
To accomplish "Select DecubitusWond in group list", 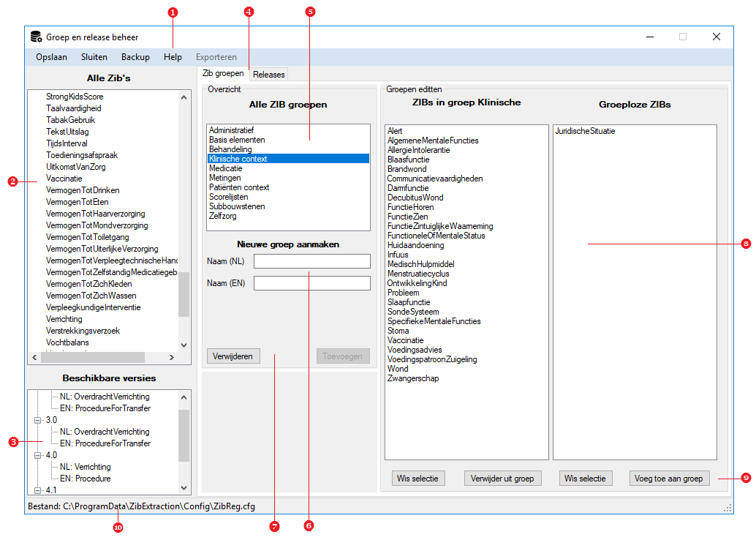I will pyautogui.click(x=415, y=198).
